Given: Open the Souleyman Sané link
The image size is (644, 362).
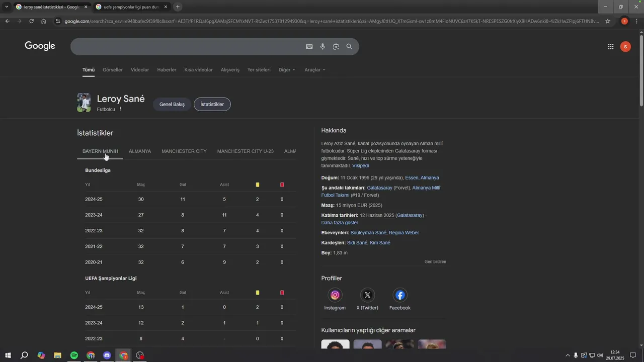Looking at the screenshot, I should [x=368, y=233].
